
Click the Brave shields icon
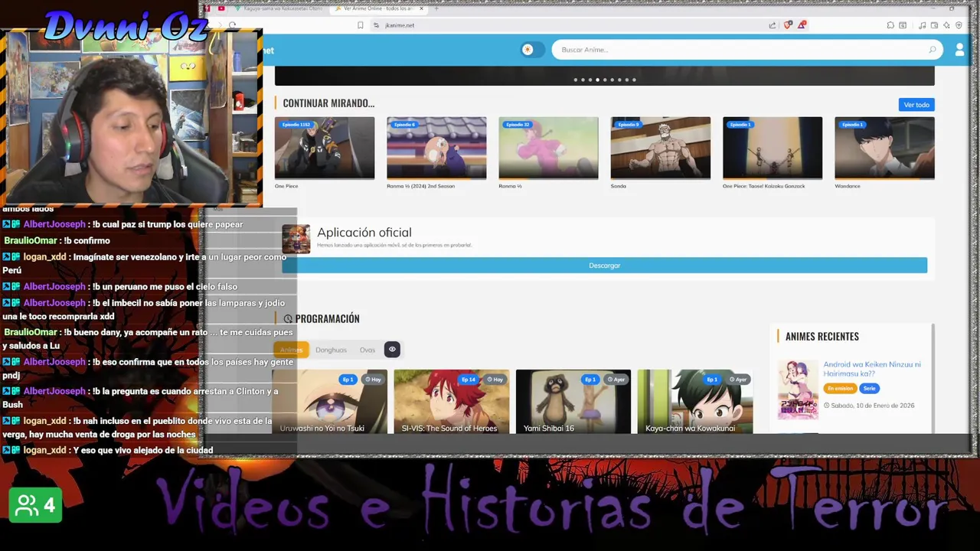pyautogui.click(x=788, y=25)
